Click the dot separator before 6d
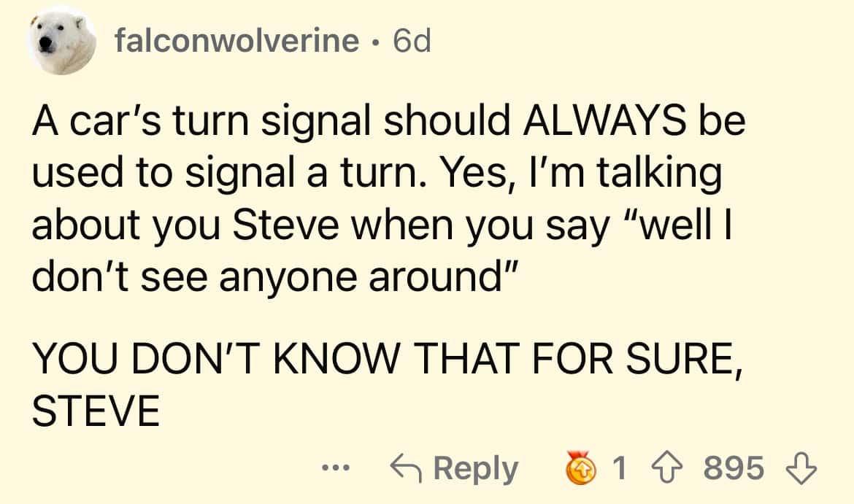 click(x=375, y=43)
